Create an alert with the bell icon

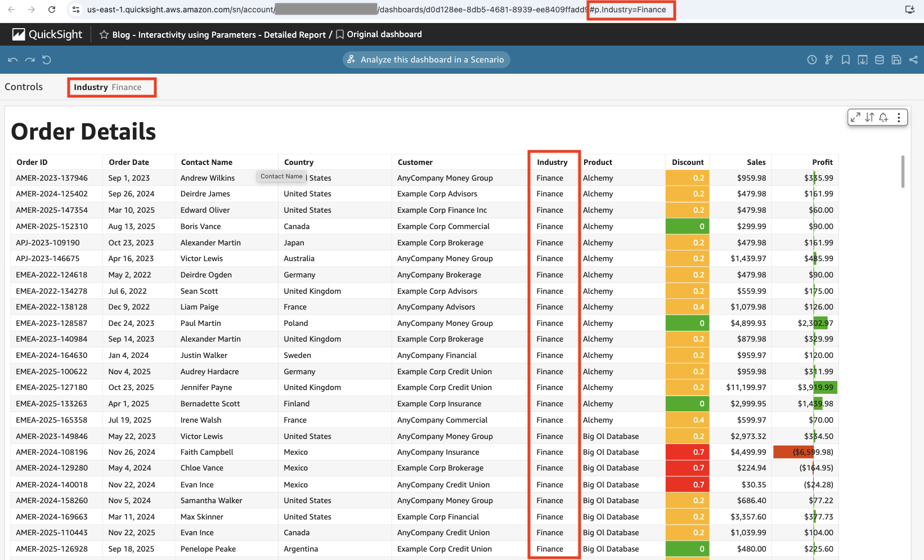tap(883, 117)
